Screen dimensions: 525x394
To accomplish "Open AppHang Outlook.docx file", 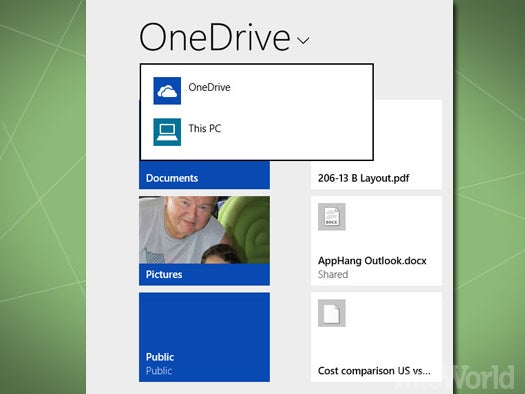I will tap(376, 241).
